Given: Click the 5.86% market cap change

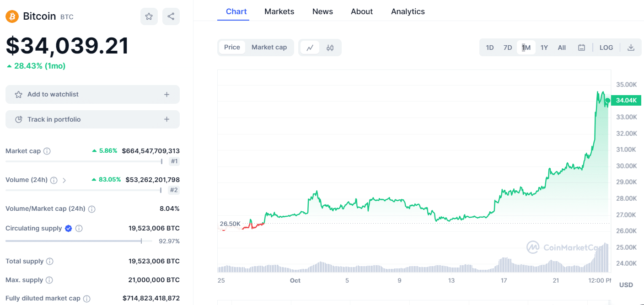Looking at the screenshot, I should pyautogui.click(x=105, y=150).
